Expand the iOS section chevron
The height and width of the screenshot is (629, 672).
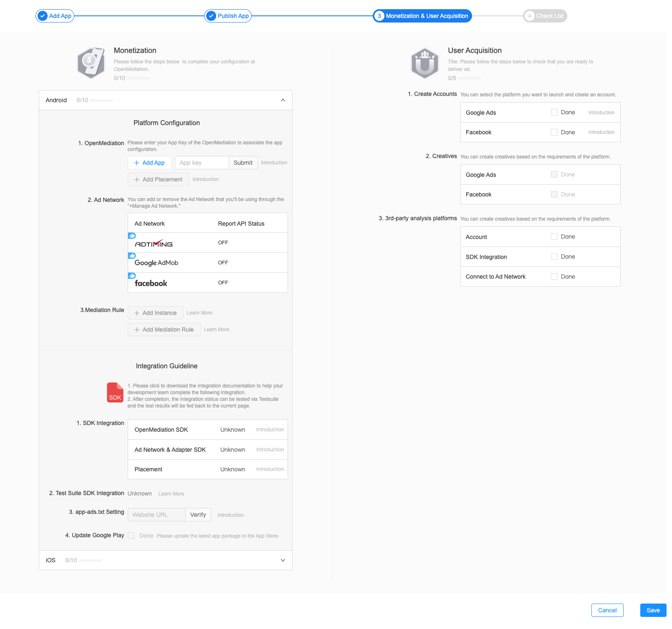(283, 560)
